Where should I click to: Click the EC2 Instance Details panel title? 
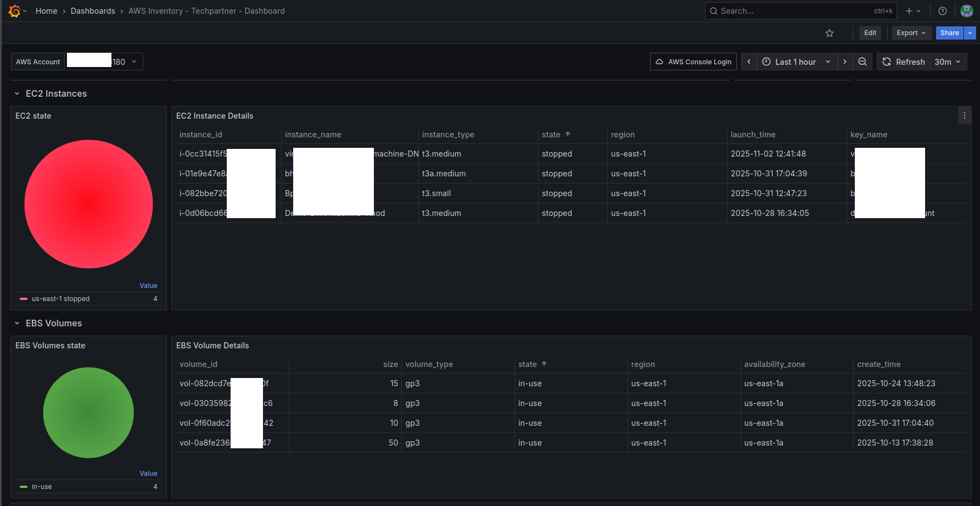[215, 116]
